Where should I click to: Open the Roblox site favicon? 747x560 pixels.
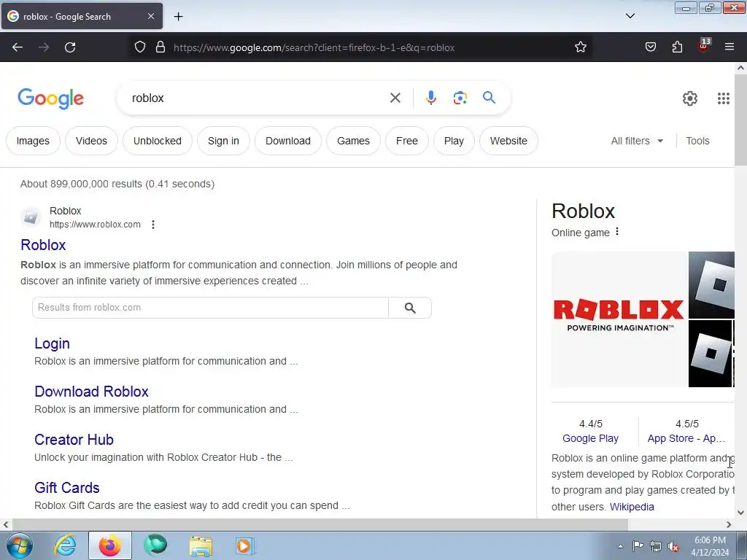click(31, 217)
